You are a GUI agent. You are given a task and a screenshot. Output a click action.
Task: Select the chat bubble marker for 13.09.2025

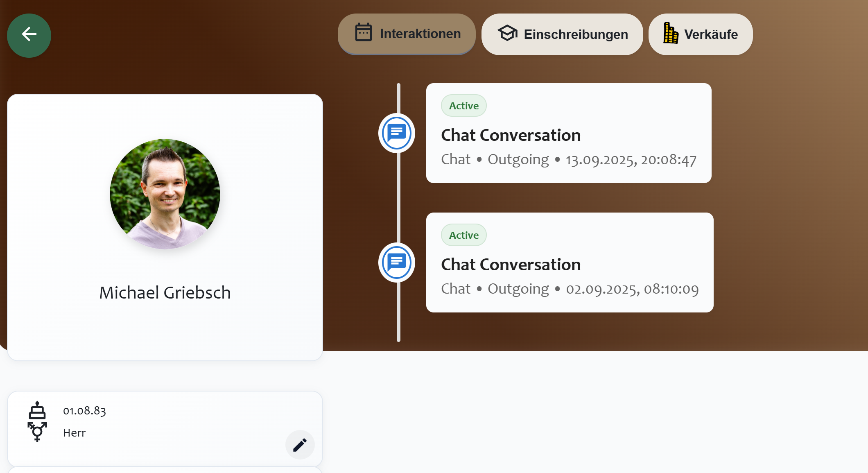(396, 133)
